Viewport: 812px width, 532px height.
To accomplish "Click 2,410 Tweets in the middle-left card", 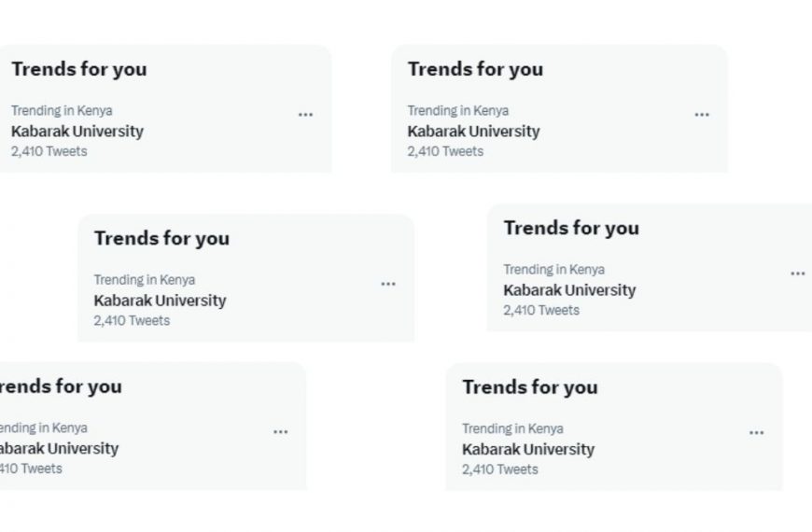I will click(x=132, y=320).
